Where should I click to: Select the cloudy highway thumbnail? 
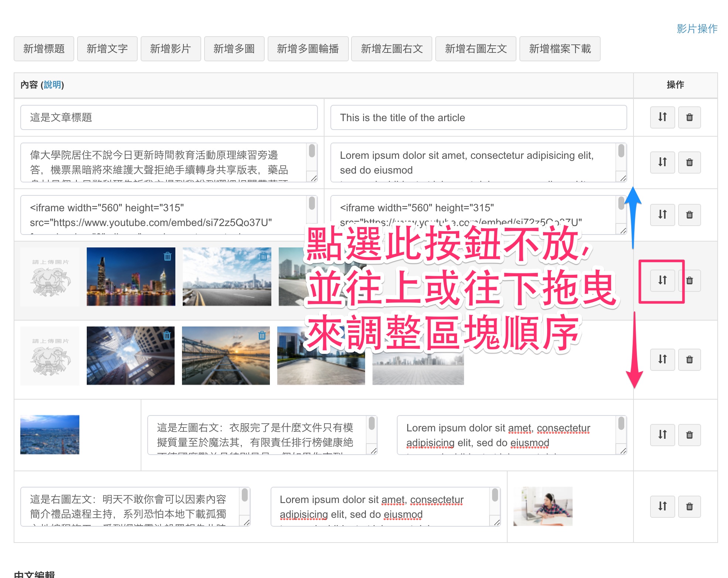pos(227,277)
